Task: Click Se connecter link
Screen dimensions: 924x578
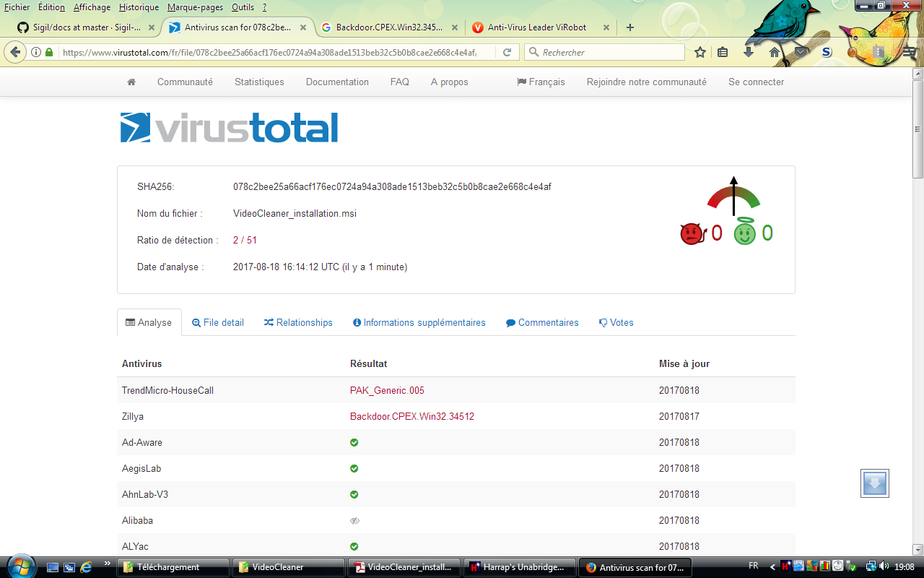Action: [756, 82]
